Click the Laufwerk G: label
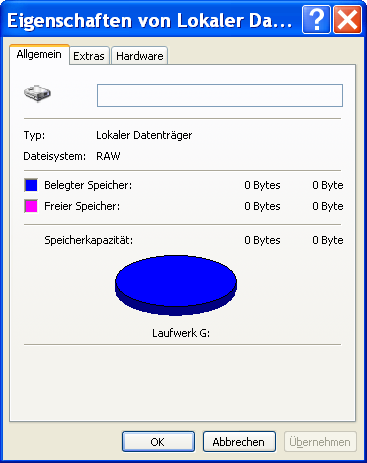The image size is (367, 463). 181,333
